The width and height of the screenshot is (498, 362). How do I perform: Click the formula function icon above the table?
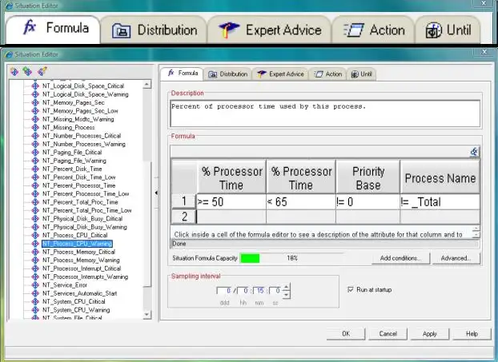coord(474,152)
